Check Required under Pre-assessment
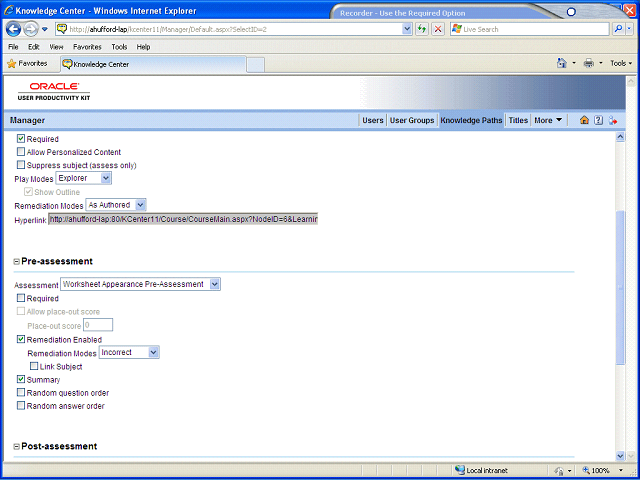Viewport: 640px width, 480px height. coord(21,298)
